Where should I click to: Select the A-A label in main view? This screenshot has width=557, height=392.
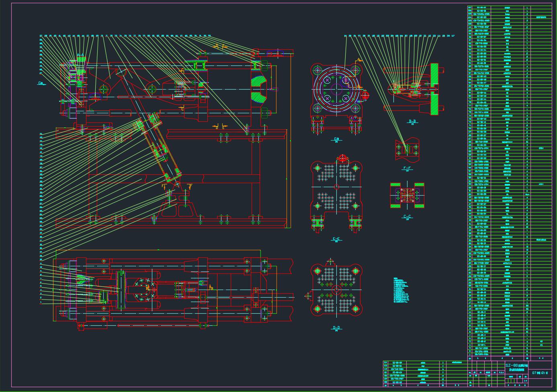click(80, 55)
